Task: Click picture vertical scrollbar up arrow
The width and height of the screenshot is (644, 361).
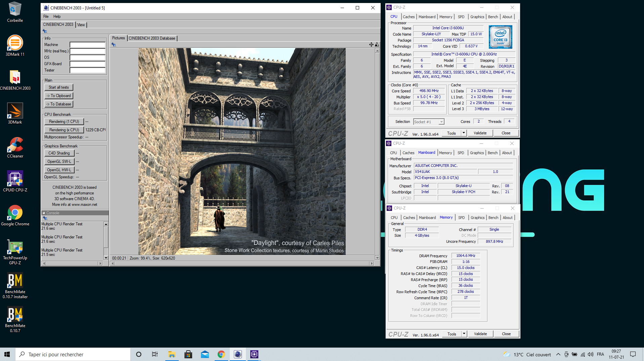Action: tap(377, 50)
